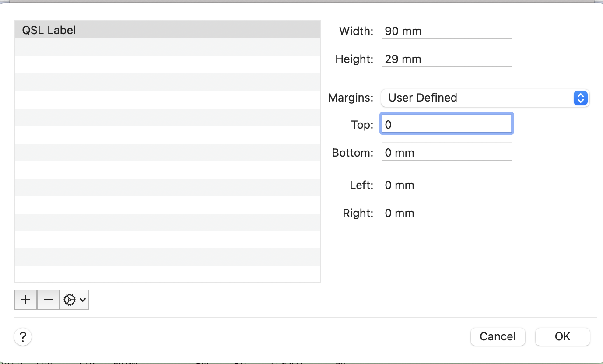Open help with the question mark button
This screenshot has width=603, height=364.
[23, 337]
